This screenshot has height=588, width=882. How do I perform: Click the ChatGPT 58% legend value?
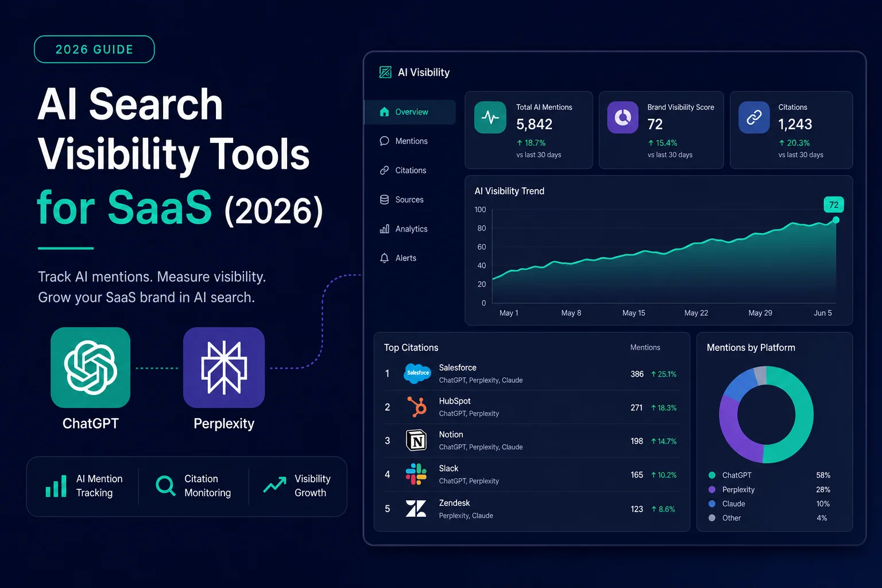click(823, 475)
